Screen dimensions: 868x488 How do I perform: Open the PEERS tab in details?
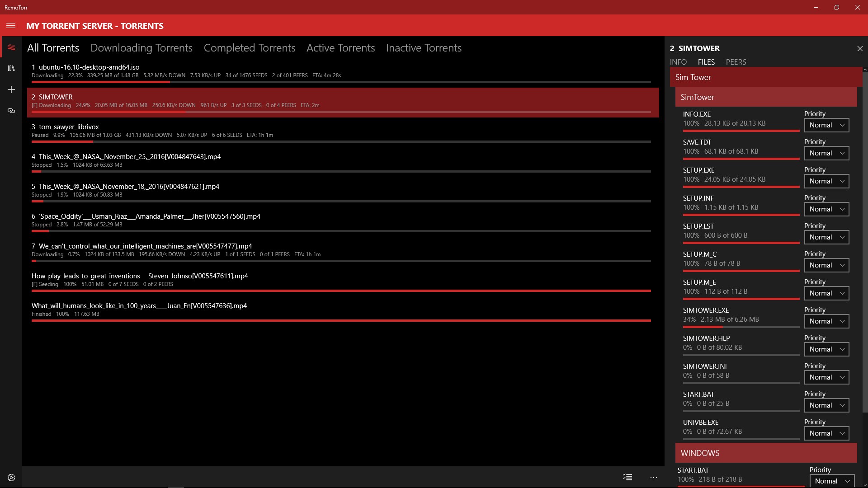[736, 62]
